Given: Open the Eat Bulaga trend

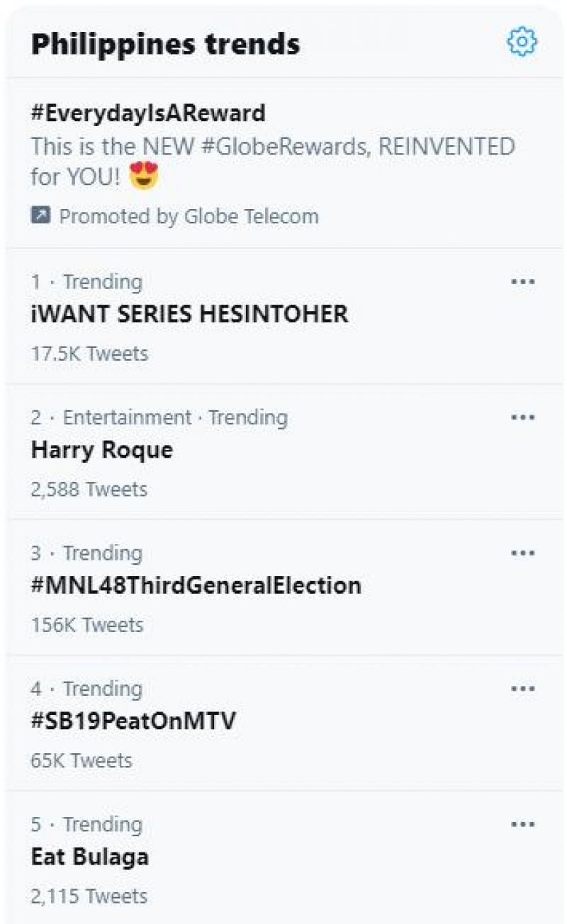Looking at the screenshot, I should (90, 857).
